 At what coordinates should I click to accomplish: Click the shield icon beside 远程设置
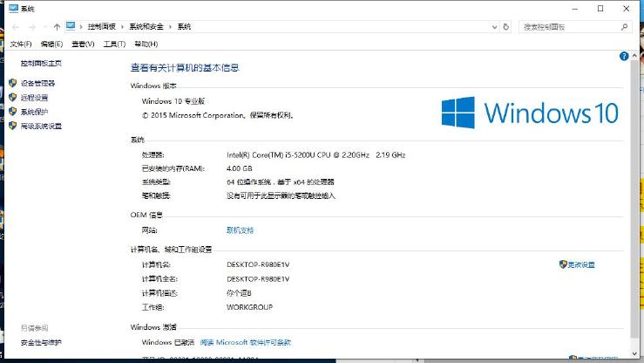click(13, 98)
